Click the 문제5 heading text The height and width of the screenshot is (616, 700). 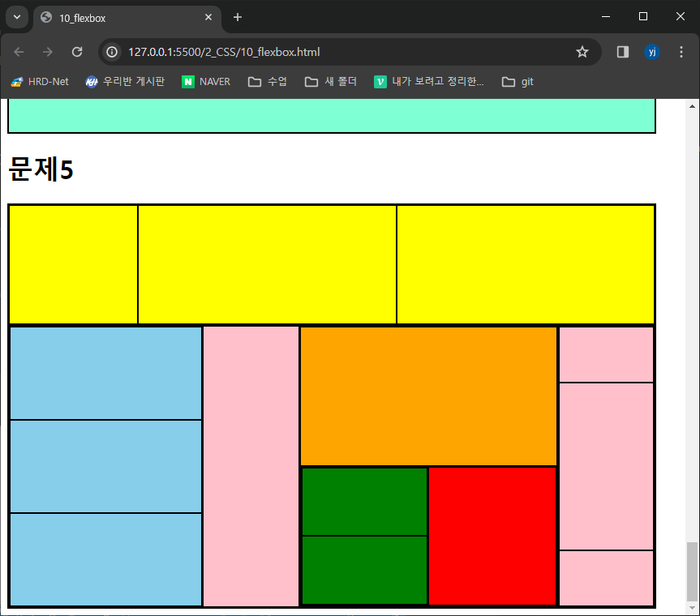point(42,169)
